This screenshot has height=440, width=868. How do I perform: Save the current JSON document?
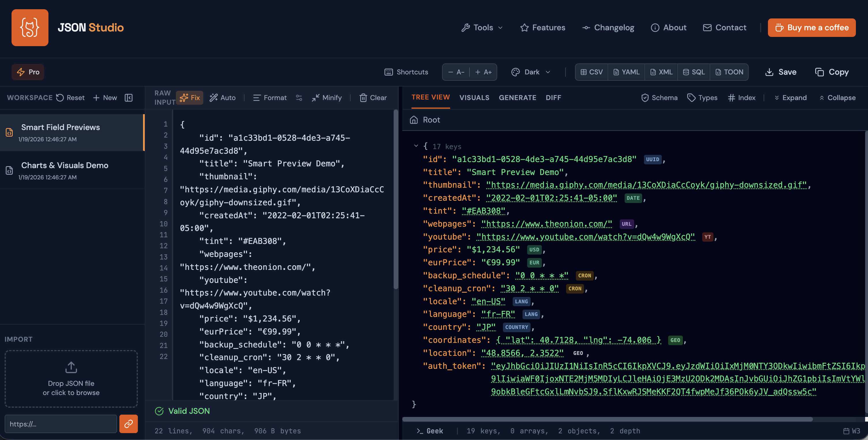[781, 72]
